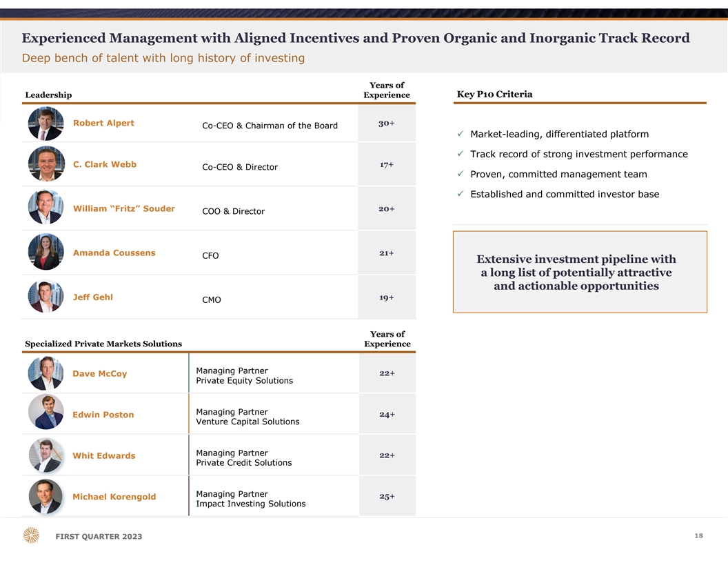The image size is (728, 563).
Task: Select Dave McCoy's portrait image
Action: pyautogui.click(x=45, y=373)
